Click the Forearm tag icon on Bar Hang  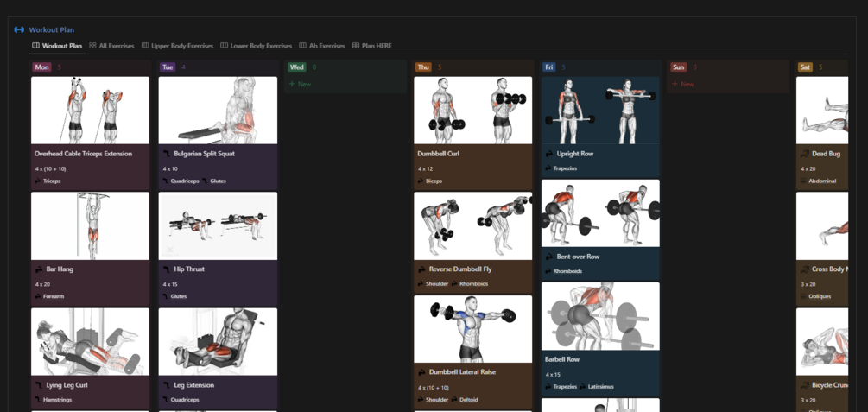pos(38,296)
